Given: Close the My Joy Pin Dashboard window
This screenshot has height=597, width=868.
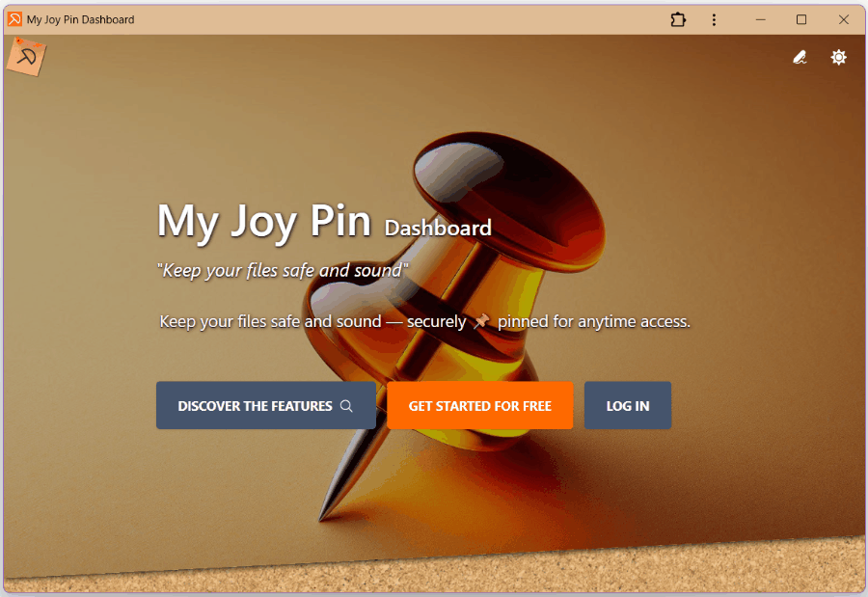Looking at the screenshot, I should click(x=844, y=20).
